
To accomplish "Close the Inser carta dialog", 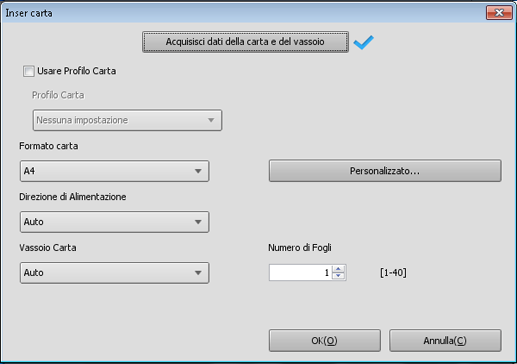I will click(499, 13).
